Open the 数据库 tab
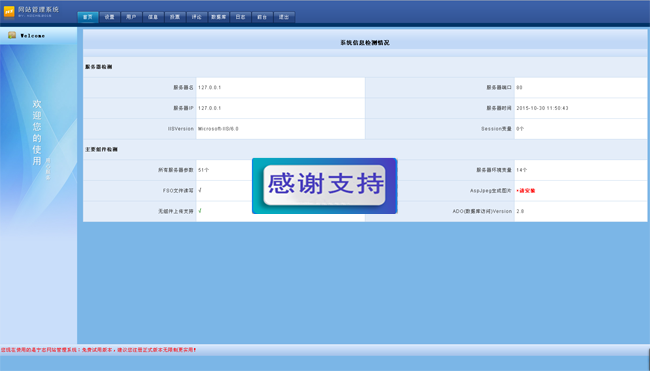This screenshot has height=371, width=650. click(x=218, y=17)
